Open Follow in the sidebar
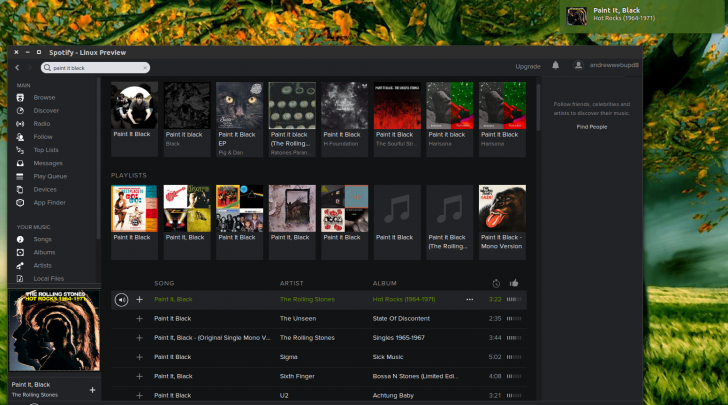 43,137
